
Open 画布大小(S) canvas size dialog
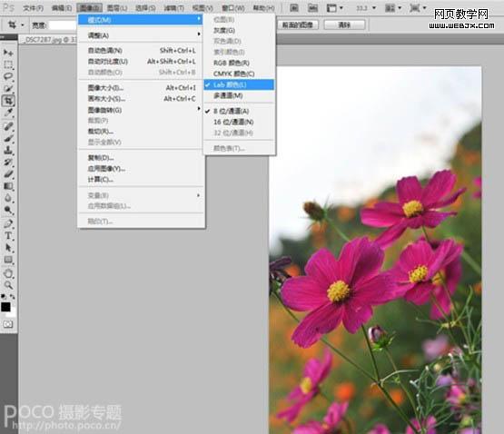pos(141,99)
